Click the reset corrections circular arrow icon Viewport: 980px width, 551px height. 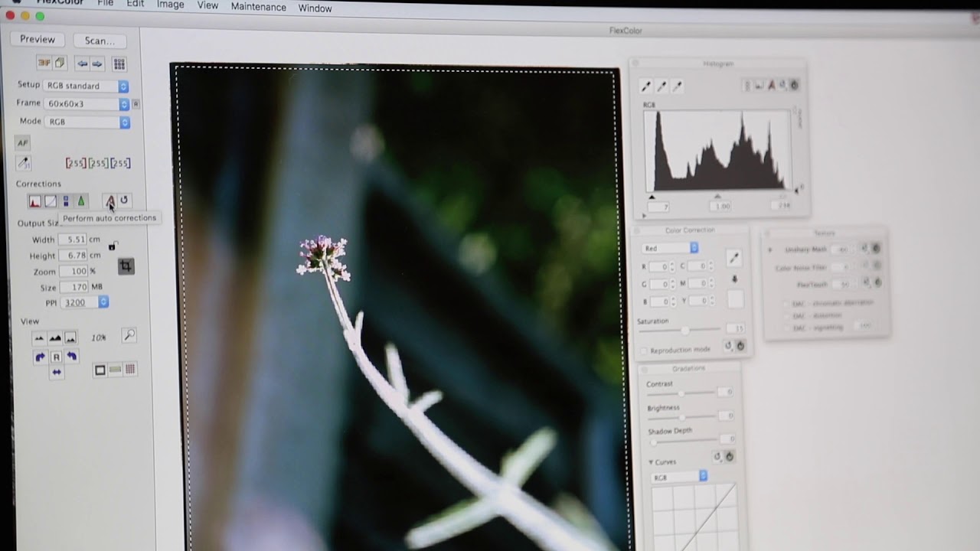(124, 201)
